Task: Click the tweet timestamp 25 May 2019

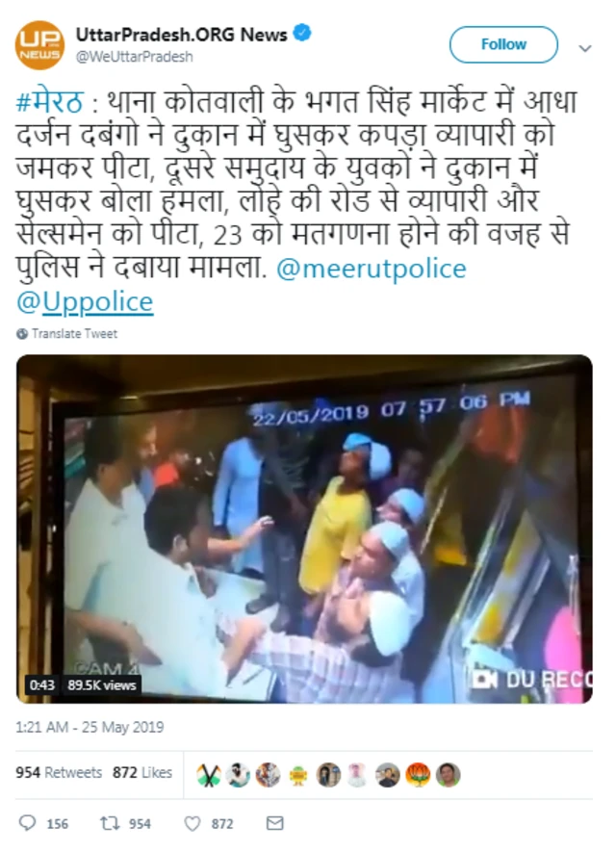Action: [x=90, y=727]
